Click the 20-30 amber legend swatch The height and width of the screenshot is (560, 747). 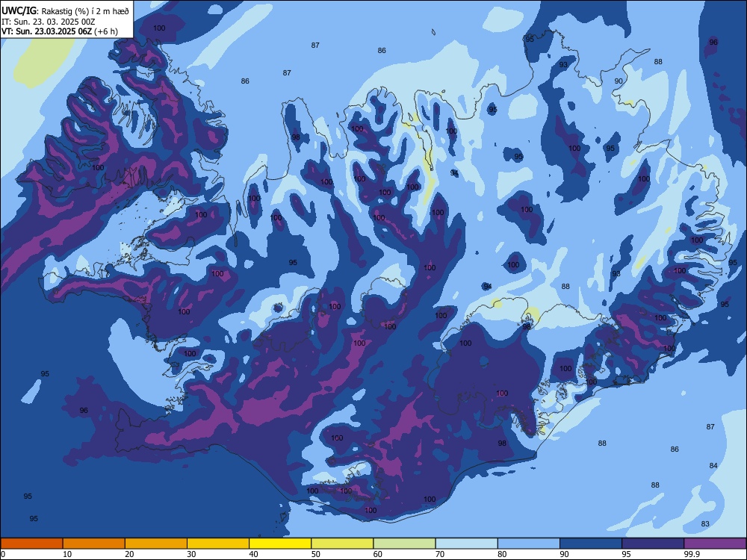[x=156, y=544]
